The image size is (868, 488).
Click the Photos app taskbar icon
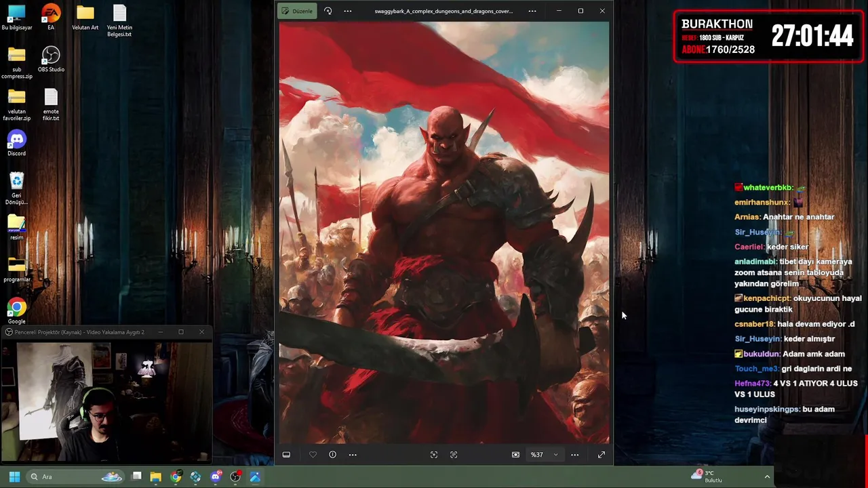tap(255, 477)
